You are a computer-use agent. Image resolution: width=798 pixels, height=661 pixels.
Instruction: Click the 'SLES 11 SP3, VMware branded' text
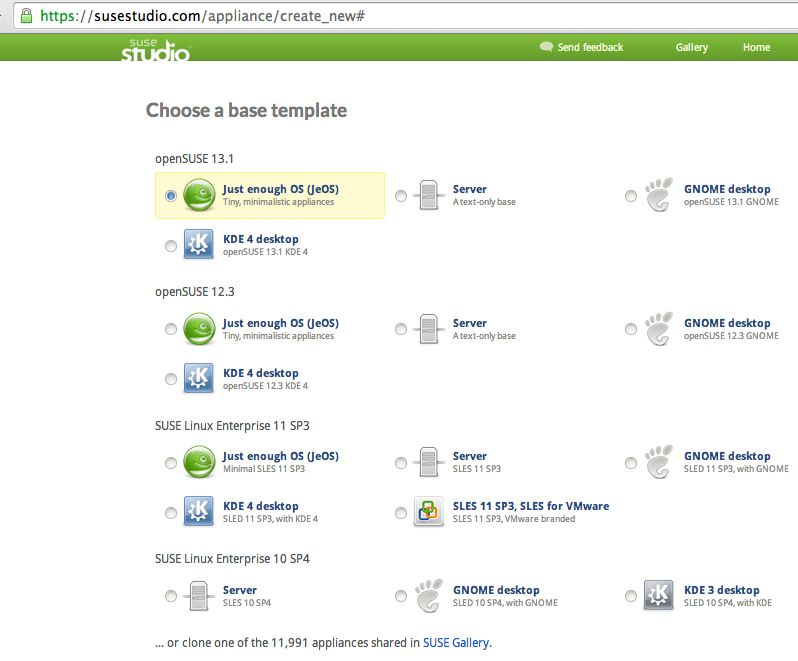(x=514, y=519)
